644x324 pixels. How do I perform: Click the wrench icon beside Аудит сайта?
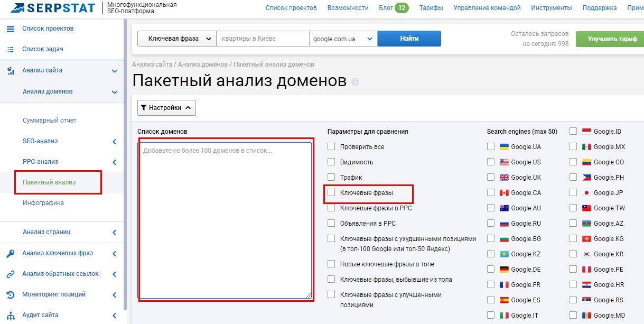(10, 315)
